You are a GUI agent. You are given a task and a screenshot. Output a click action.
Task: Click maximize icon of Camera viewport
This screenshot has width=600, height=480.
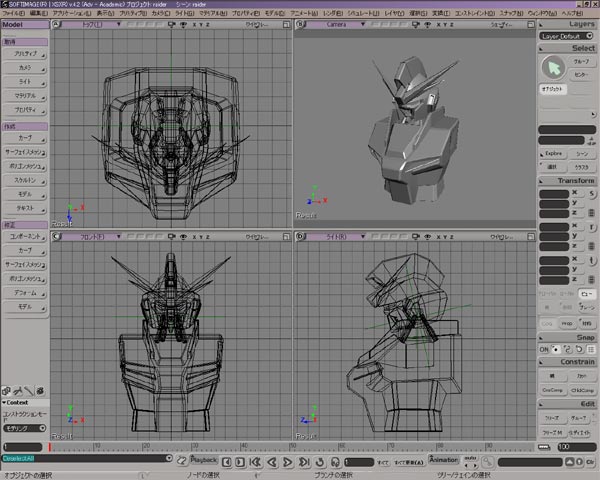pyautogui.click(x=531, y=24)
